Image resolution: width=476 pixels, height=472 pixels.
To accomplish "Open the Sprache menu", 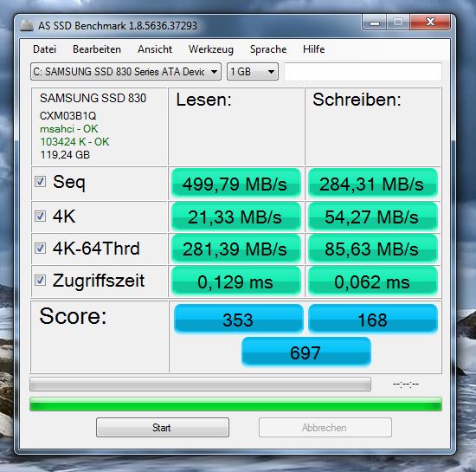I will click(x=268, y=49).
